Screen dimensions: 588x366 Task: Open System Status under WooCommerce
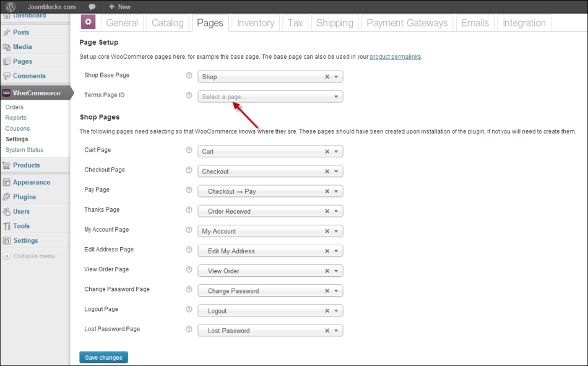24,150
